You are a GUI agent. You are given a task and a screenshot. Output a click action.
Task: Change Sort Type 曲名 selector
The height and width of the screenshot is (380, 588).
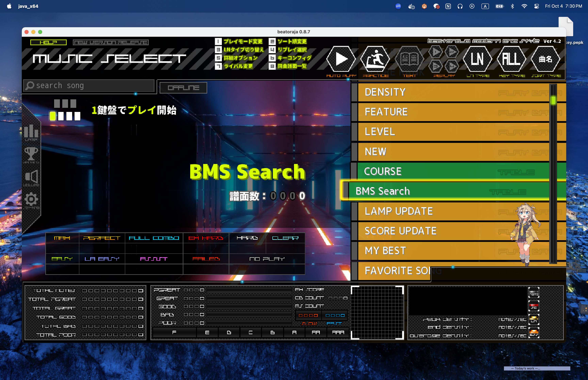point(545,59)
